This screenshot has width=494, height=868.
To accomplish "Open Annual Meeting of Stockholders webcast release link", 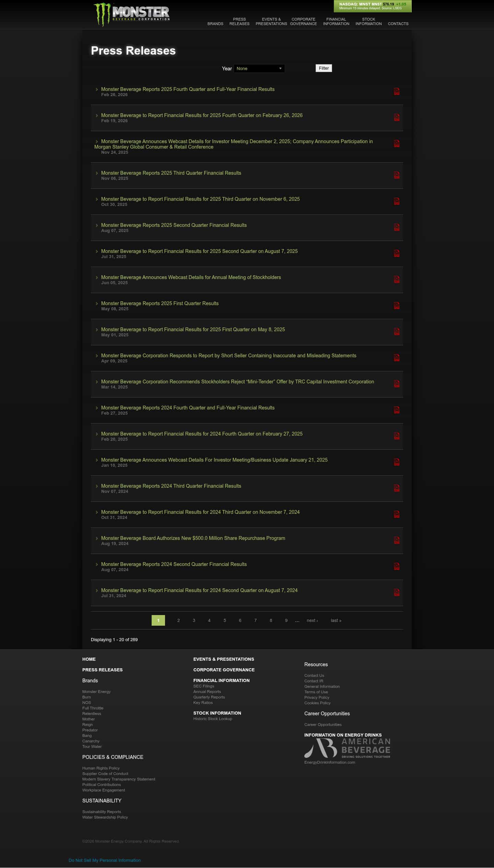I will [x=191, y=277].
